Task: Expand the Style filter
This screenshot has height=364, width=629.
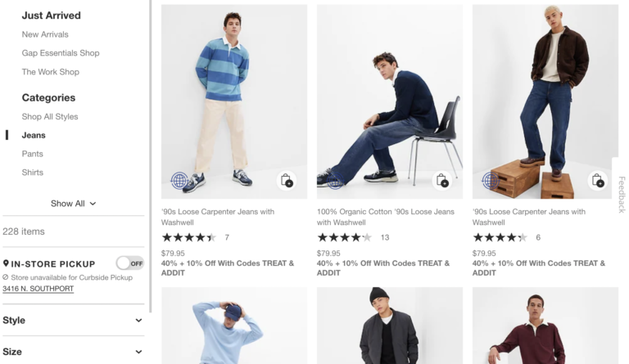Action: click(x=72, y=320)
